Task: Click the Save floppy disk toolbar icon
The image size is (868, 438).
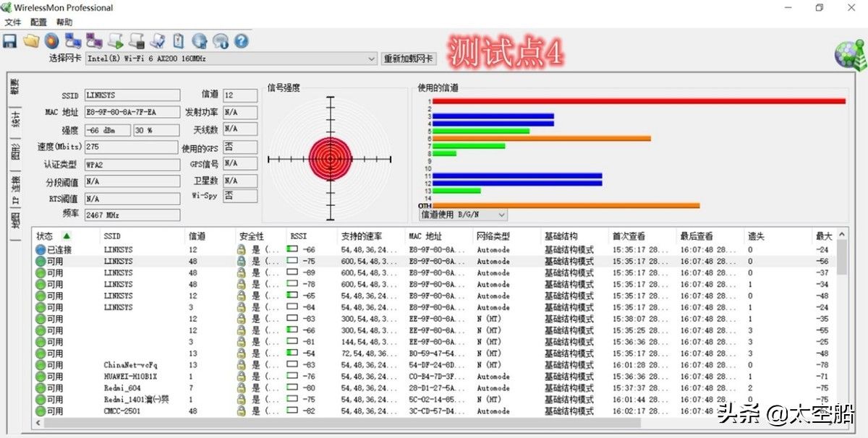Action: coord(10,40)
